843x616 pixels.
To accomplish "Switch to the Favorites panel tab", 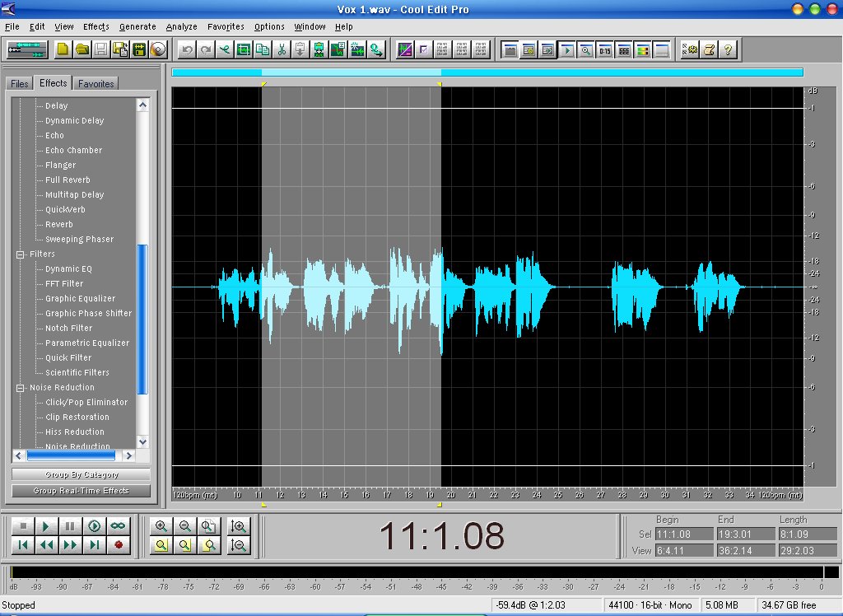I will [96, 84].
